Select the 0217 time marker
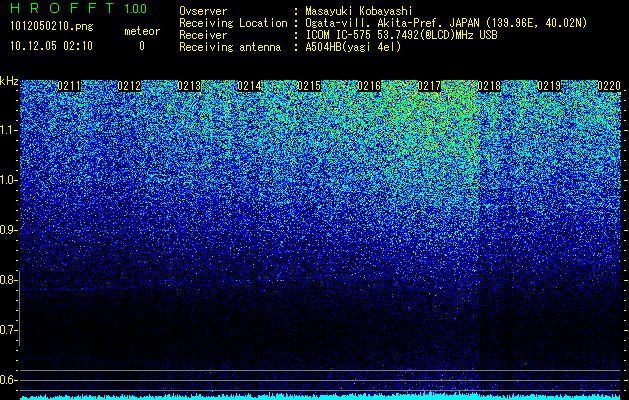 coord(429,86)
